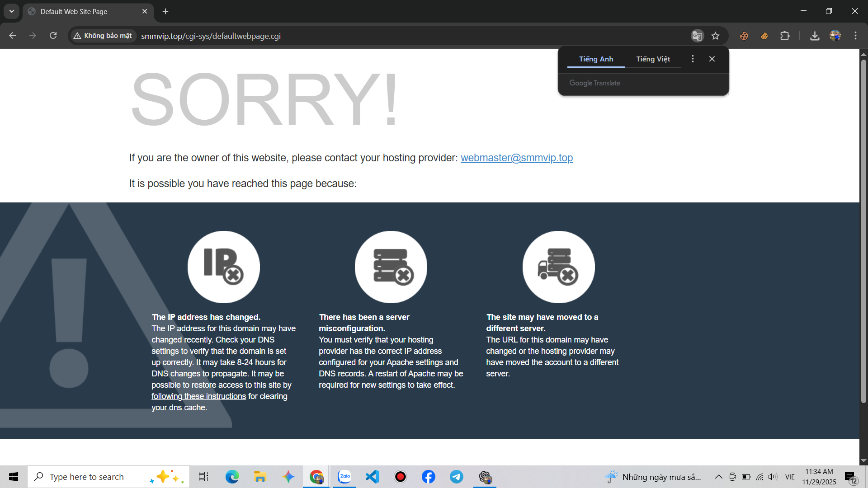The image size is (868, 488).
Task: Click the browser profile avatar
Action: [835, 36]
